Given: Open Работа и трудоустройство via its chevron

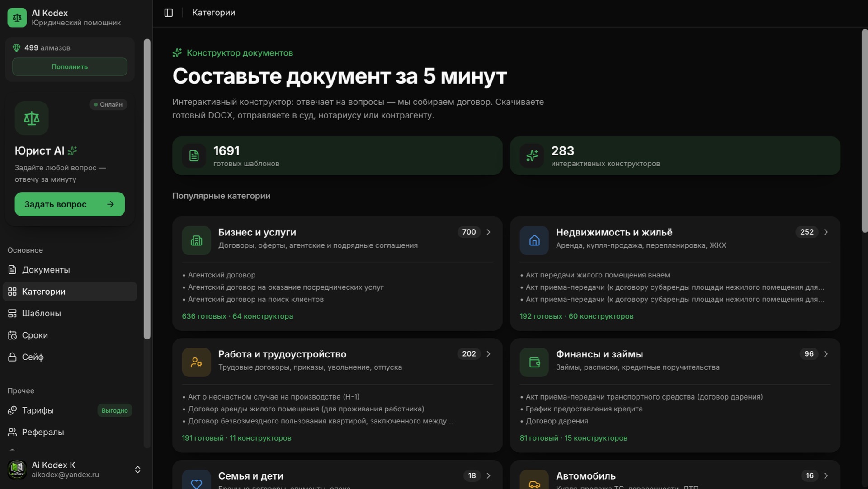Looking at the screenshot, I should coord(488,354).
